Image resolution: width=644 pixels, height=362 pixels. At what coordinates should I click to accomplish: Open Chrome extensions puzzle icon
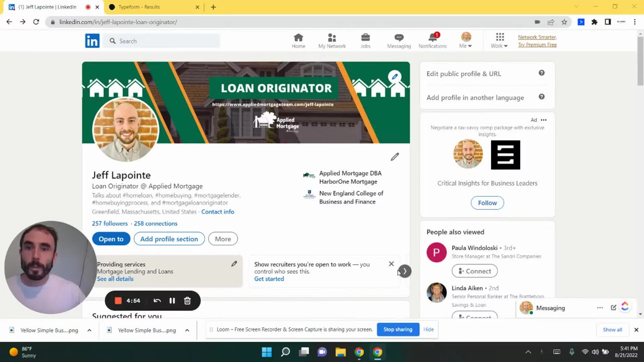tap(594, 22)
